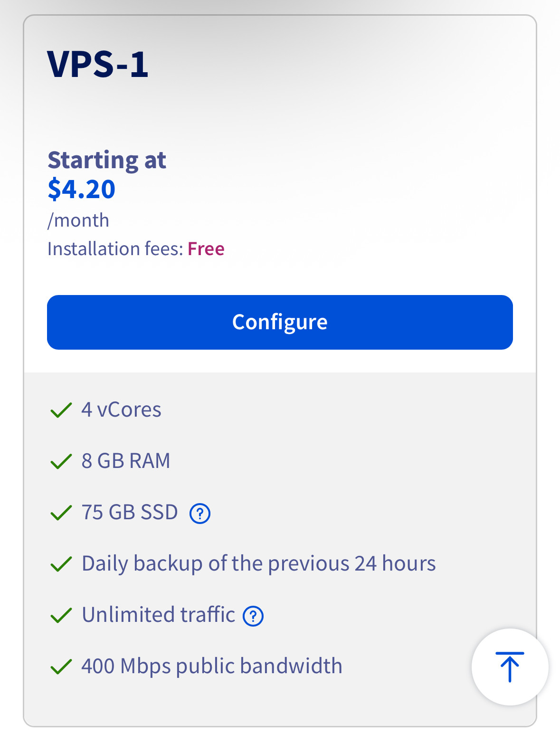Click the Configure button
560x734 pixels.
[x=280, y=322]
